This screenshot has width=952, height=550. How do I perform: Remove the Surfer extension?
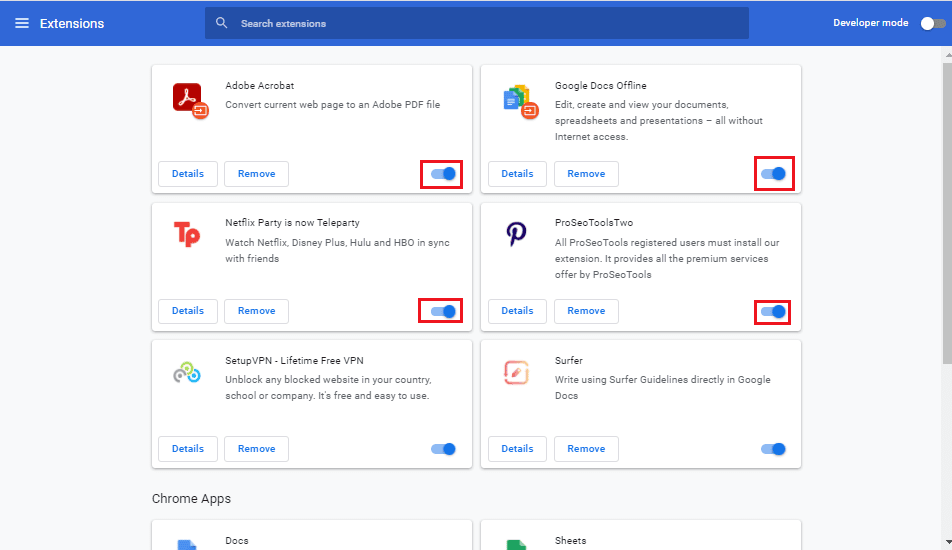click(586, 449)
